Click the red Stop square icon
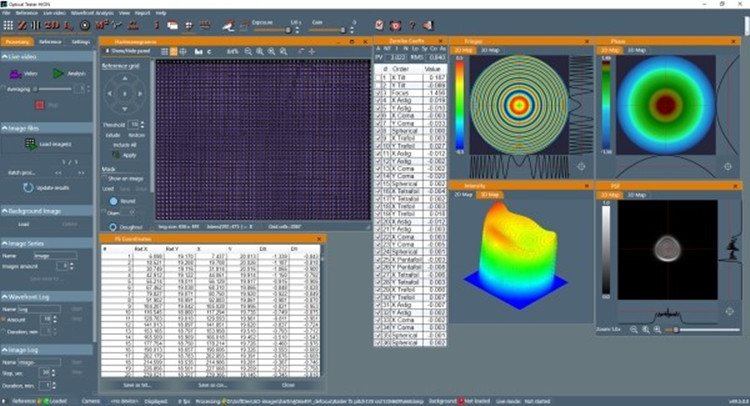This screenshot has width=750, height=406. click(x=40, y=105)
